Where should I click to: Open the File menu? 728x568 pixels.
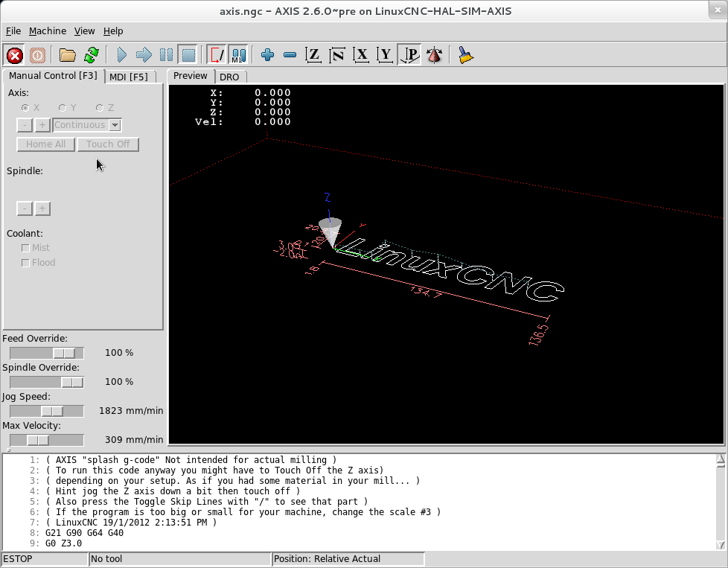[13, 31]
